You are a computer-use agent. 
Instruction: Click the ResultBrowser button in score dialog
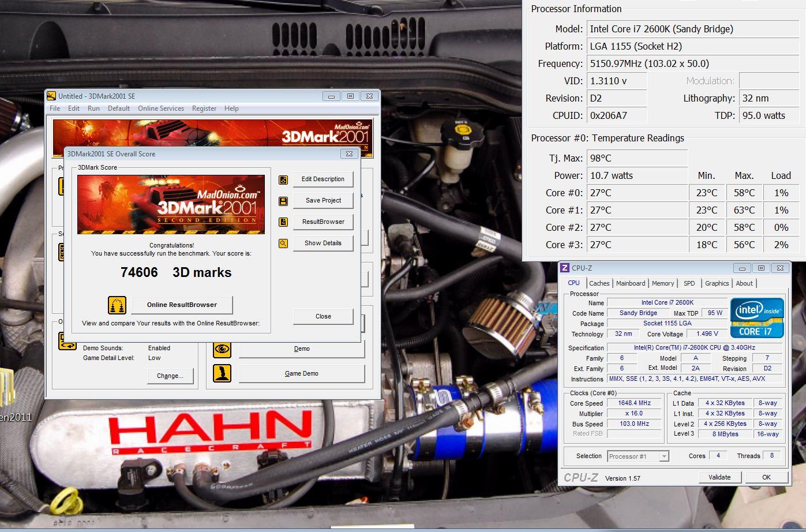pyautogui.click(x=323, y=222)
